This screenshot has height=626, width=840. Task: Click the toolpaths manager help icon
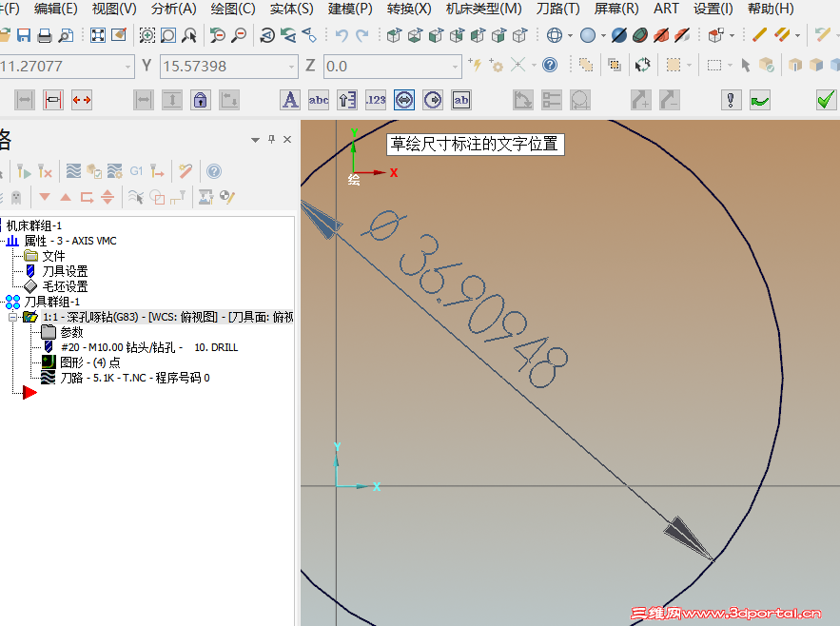click(214, 171)
